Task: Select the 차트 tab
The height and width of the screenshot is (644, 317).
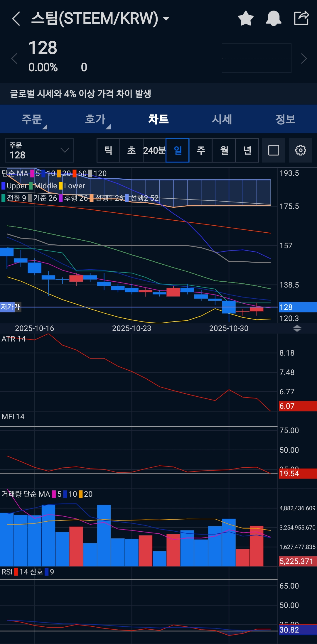Action: [x=158, y=119]
